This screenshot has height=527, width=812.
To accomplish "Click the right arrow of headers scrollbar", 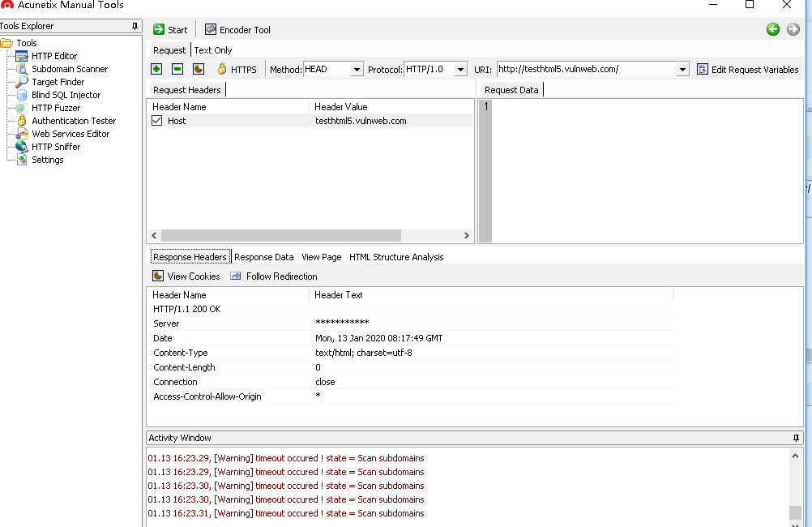I will click(466, 235).
